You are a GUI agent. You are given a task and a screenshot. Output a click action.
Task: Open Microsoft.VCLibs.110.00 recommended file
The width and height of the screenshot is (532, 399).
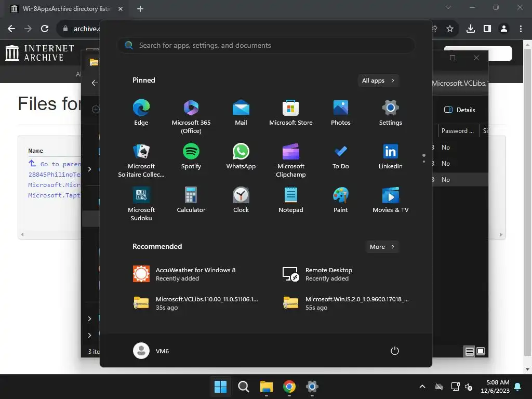pos(196,303)
